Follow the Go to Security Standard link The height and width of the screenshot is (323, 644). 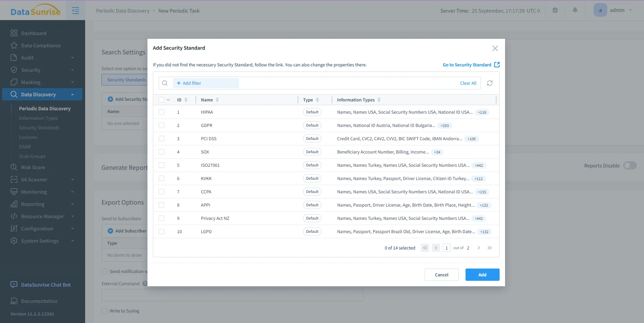tap(467, 65)
